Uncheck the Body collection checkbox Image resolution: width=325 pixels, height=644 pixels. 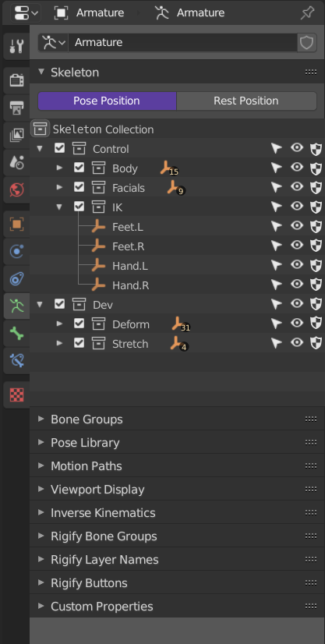(x=79, y=168)
